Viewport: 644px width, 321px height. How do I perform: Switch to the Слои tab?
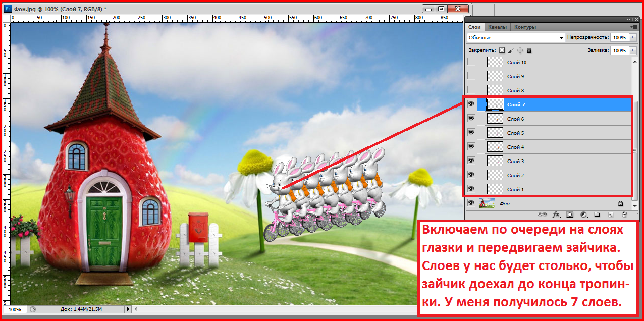point(474,27)
